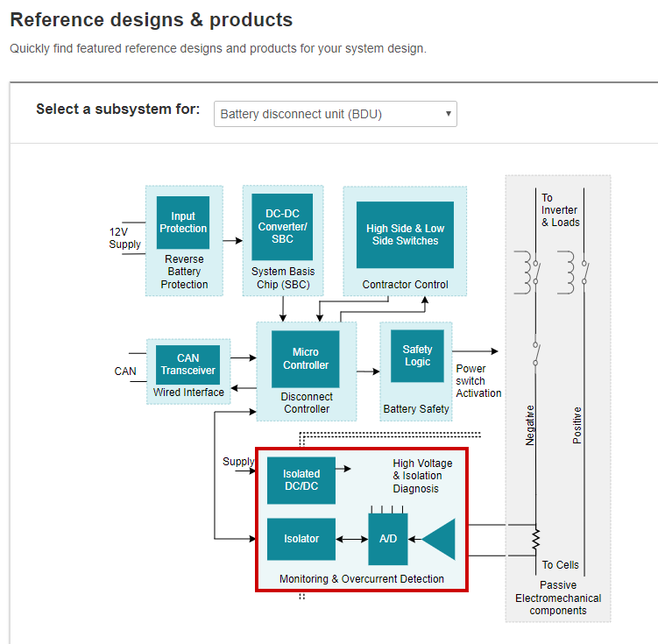The image size is (658, 644).
Task: Select the CAN Transceiver block
Action: (187, 364)
